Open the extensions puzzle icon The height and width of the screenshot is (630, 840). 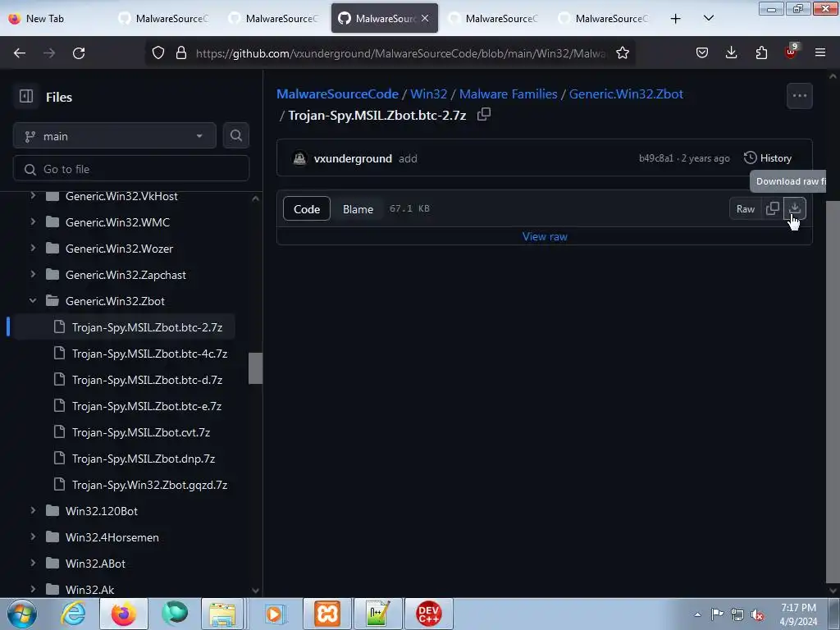click(x=761, y=52)
